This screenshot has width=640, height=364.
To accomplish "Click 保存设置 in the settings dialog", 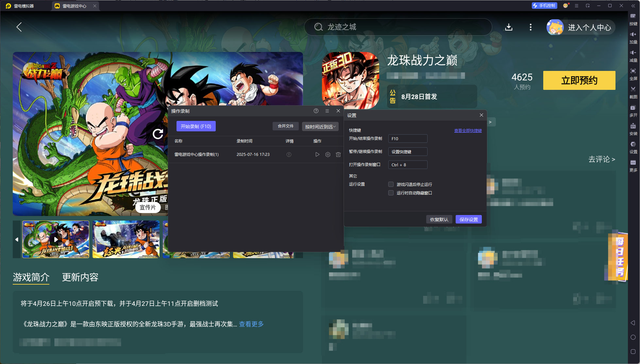I will [469, 220].
